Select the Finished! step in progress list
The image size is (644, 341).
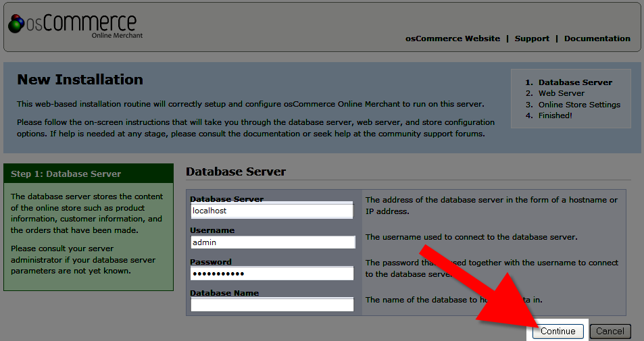coord(555,115)
